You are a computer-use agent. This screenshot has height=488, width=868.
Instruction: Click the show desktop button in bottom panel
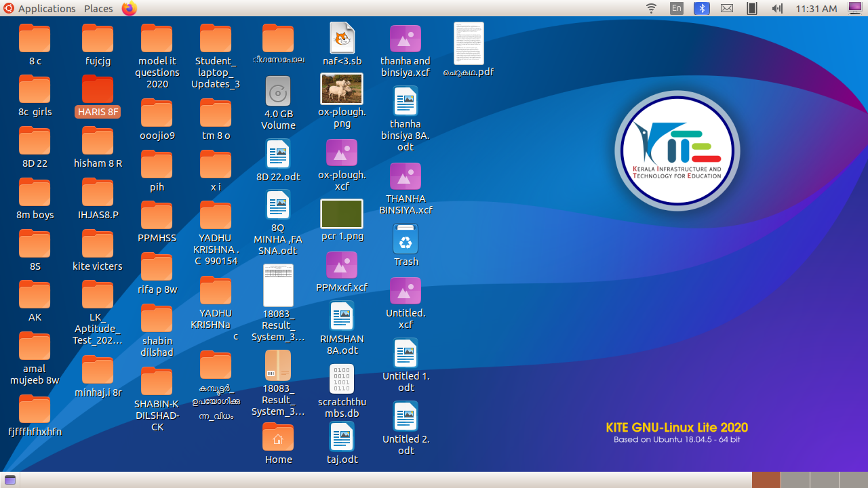(10, 480)
